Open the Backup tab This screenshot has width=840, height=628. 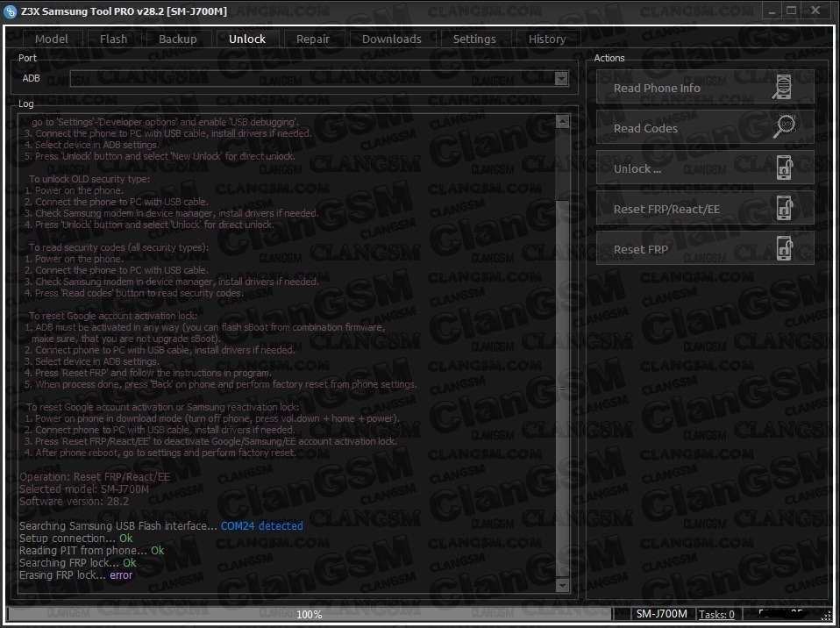[178, 39]
